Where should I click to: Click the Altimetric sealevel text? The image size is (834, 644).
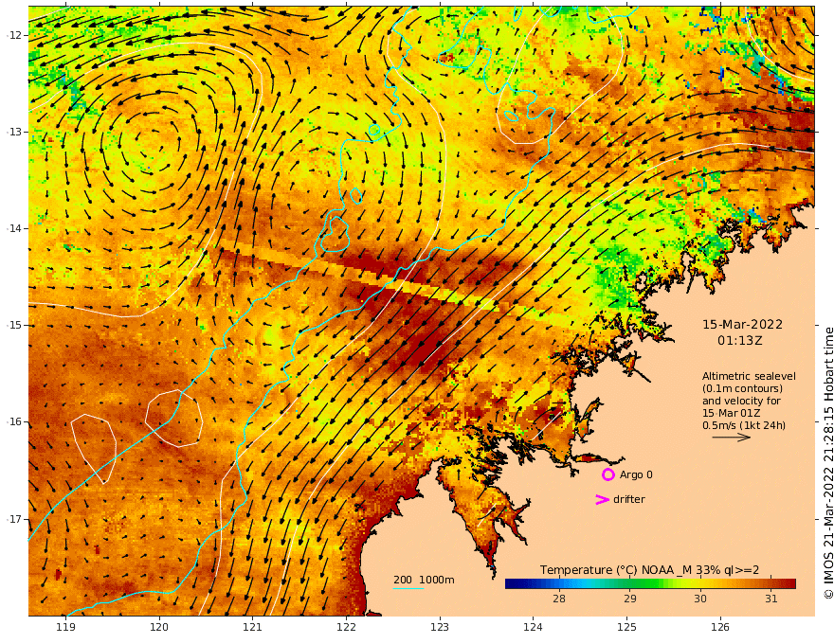point(749,376)
